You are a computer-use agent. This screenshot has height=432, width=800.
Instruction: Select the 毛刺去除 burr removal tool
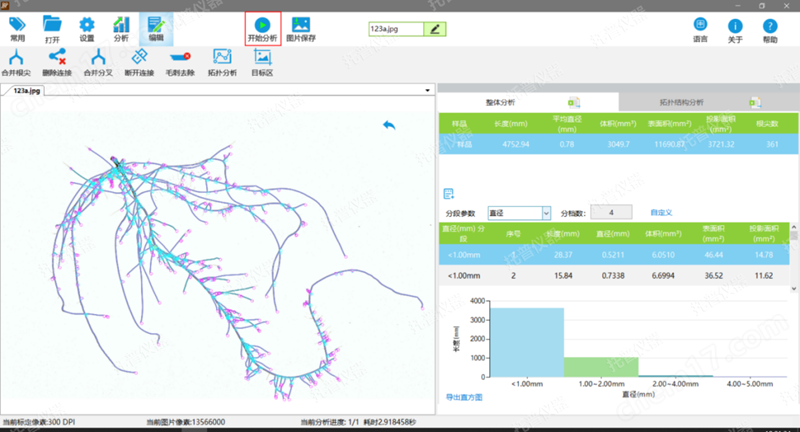[181, 59]
